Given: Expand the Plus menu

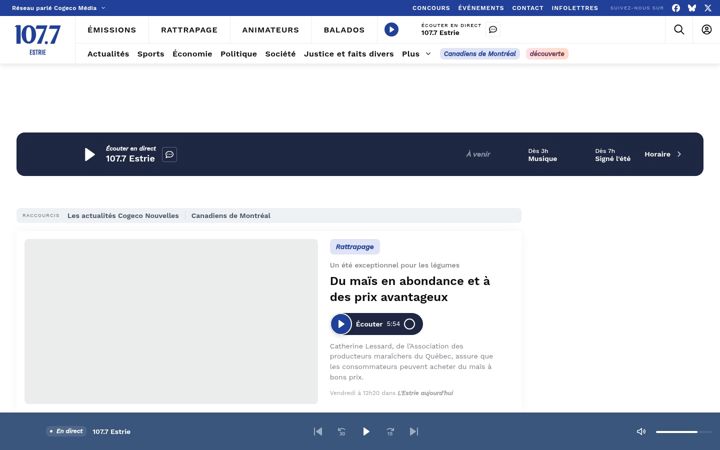Looking at the screenshot, I should coord(416,54).
